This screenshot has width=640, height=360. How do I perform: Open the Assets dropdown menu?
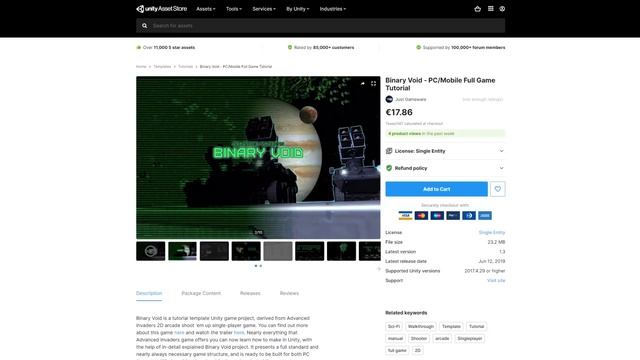click(x=206, y=9)
